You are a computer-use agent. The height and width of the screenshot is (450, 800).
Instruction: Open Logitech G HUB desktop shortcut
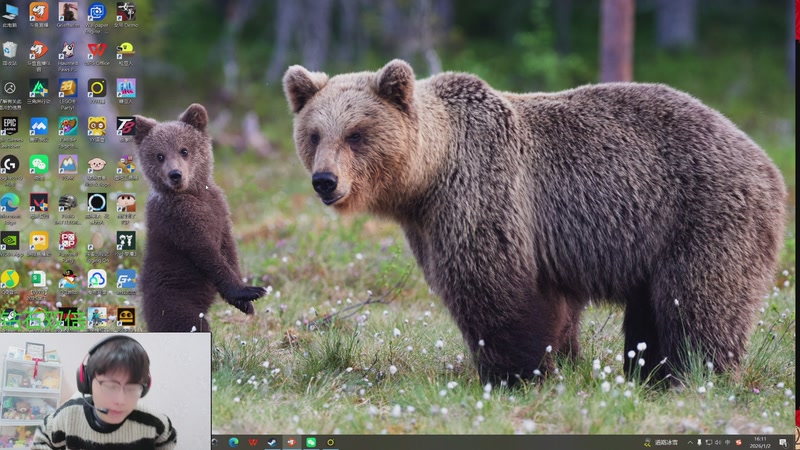[x=10, y=170]
